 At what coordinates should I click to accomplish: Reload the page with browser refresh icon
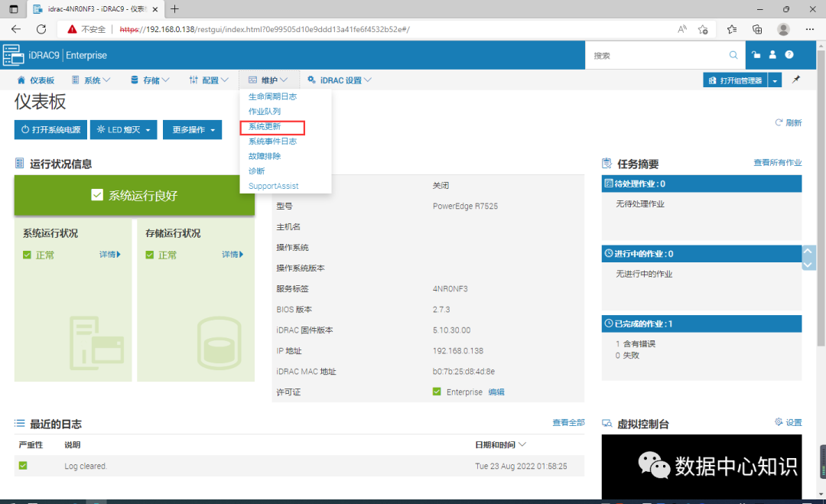[41, 29]
